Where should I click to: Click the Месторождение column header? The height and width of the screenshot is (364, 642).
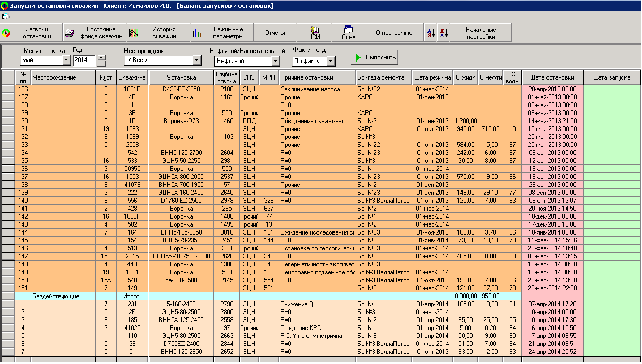[63, 77]
